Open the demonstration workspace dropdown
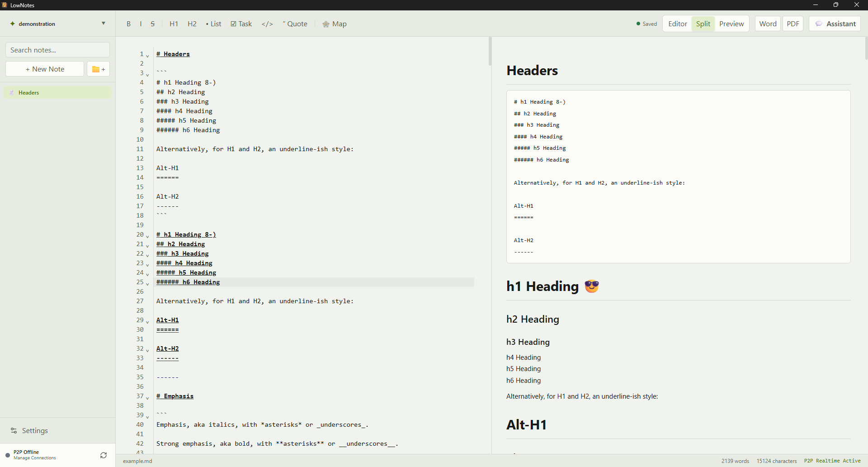This screenshot has width=868, height=467. 58,24
